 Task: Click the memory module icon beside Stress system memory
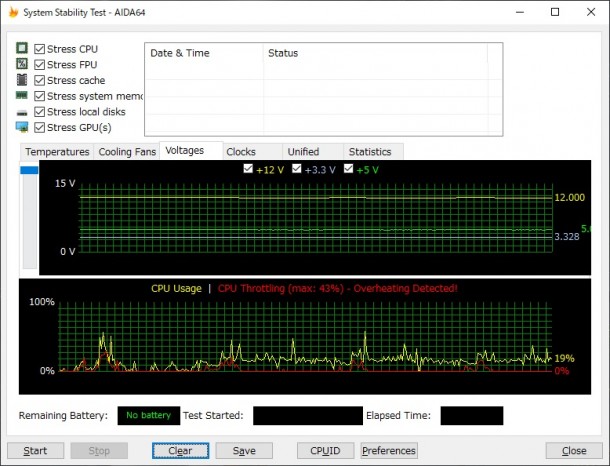point(22,96)
